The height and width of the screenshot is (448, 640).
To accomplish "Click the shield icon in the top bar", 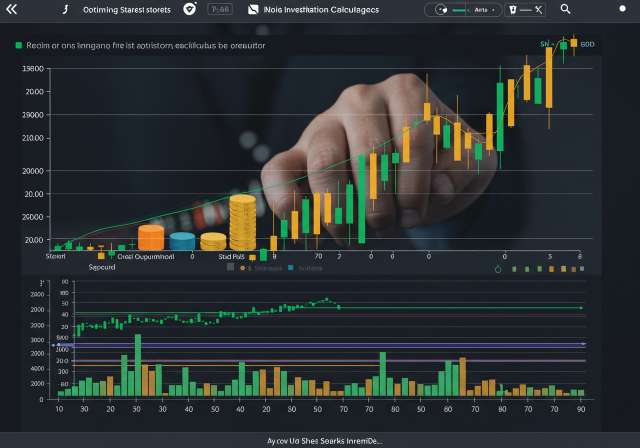I will [x=190, y=9].
